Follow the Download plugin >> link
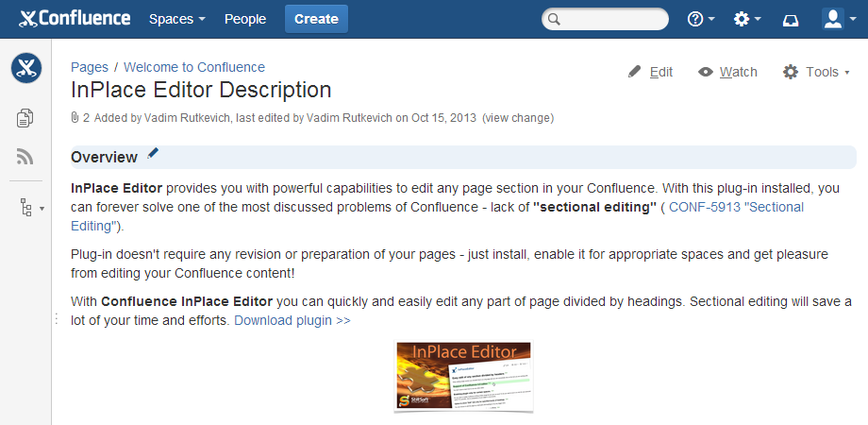Viewport: 868px width, 425px height. click(x=292, y=320)
